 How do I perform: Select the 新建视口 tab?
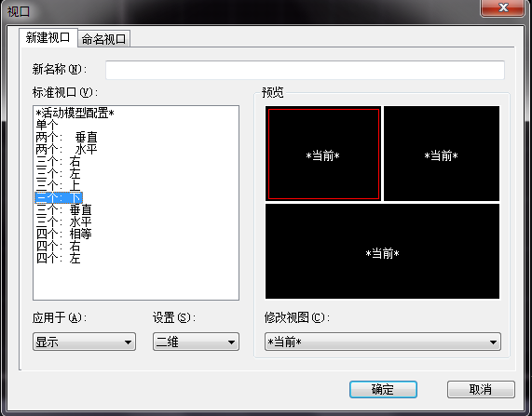click(48, 37)
